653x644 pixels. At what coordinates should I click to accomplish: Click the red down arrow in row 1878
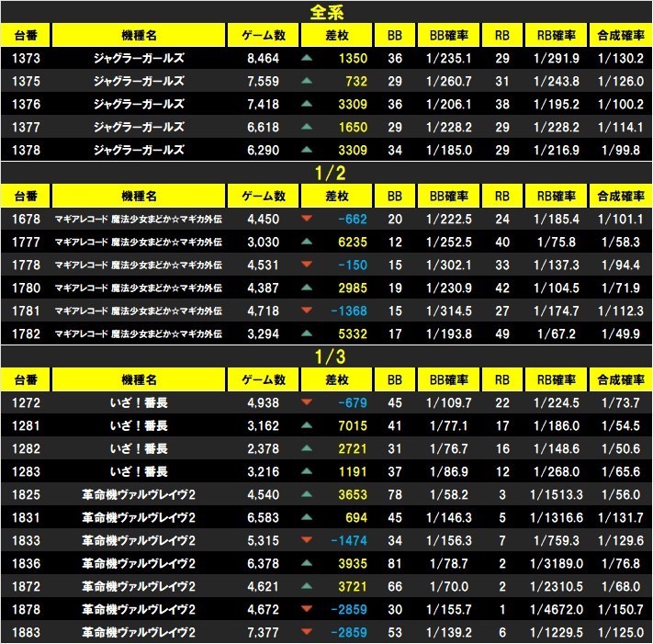click(x=307, y=608)
